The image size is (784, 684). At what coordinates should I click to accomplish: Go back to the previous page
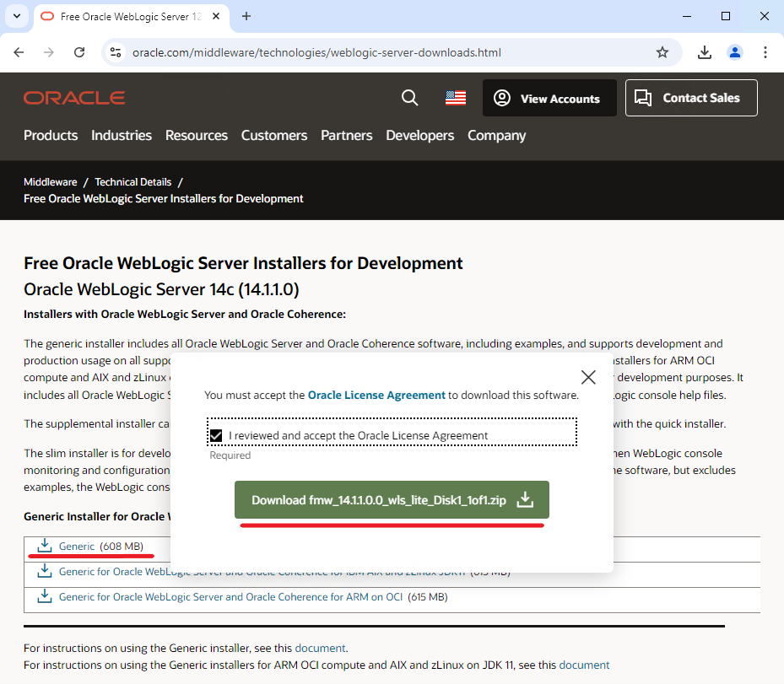(19, 52)
